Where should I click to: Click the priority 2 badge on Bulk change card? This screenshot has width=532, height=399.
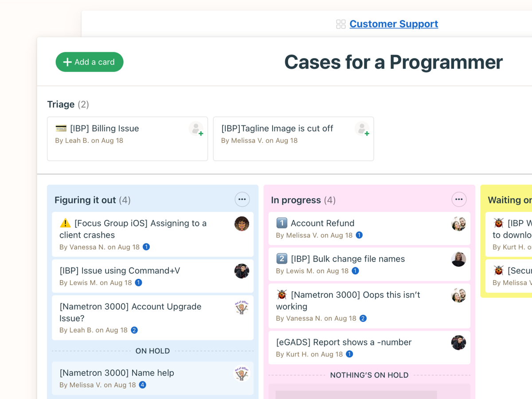(x=282, y=258)
